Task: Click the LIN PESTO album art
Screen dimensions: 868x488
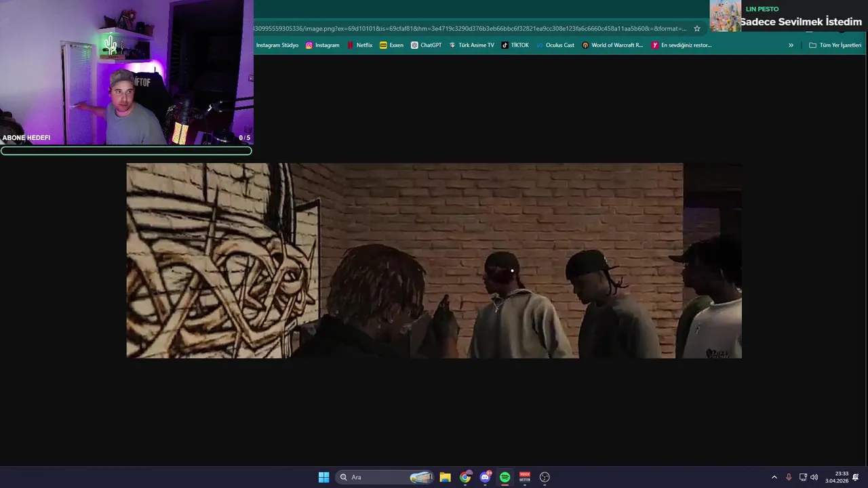Action: tap(726, 16)
